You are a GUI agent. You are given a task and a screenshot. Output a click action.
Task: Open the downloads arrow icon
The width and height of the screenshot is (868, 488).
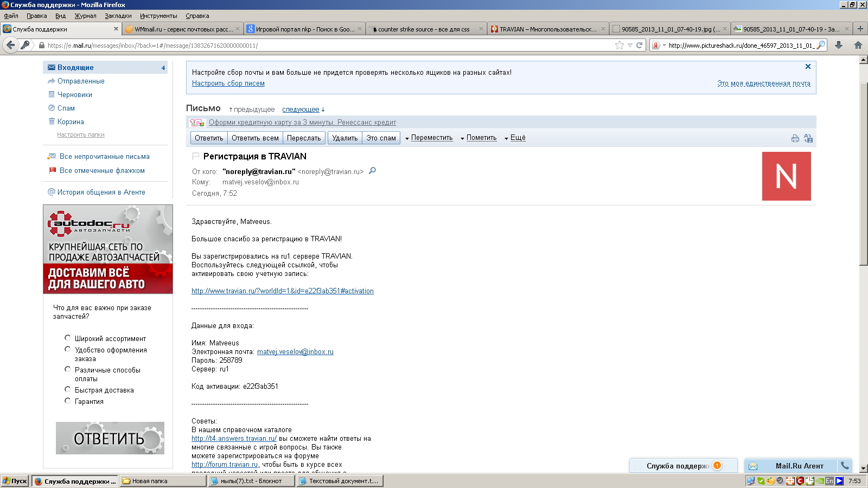coord(839,45)
